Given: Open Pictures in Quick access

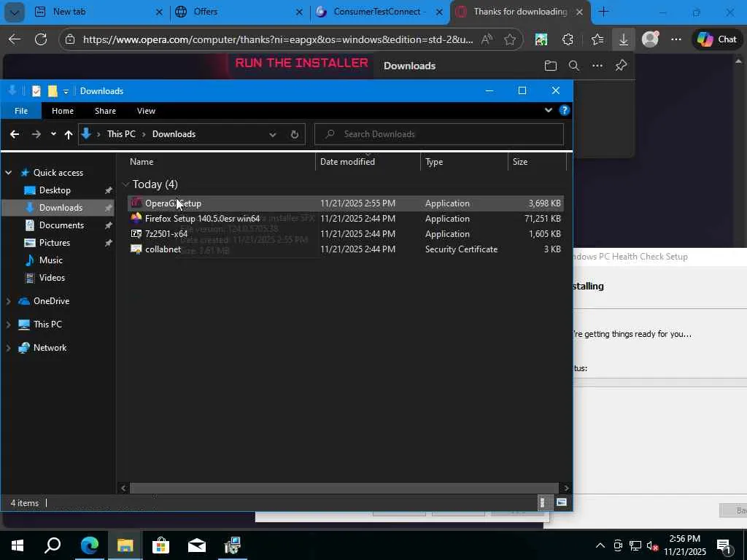Looking at the screenshot, I should pyautogui.click(x=54, y=243).
